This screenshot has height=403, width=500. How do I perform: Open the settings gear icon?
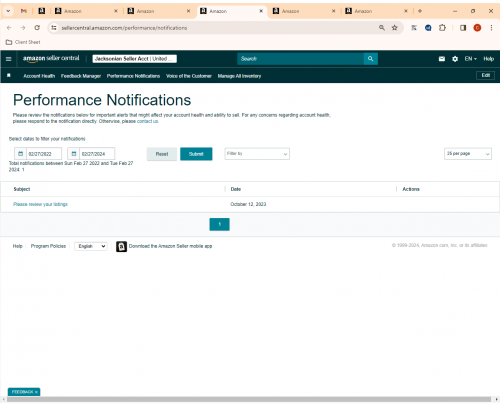click(x=455, y=59)
